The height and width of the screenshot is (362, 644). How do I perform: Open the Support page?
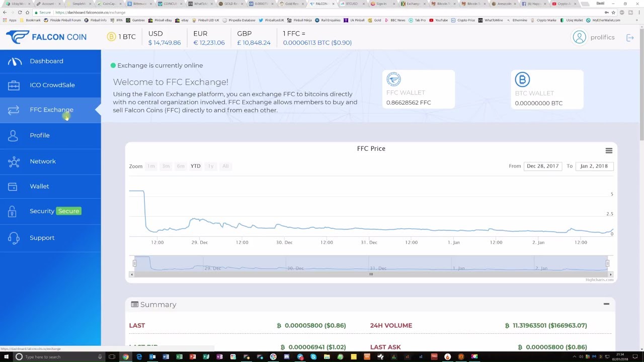click(x=50, y=238)
